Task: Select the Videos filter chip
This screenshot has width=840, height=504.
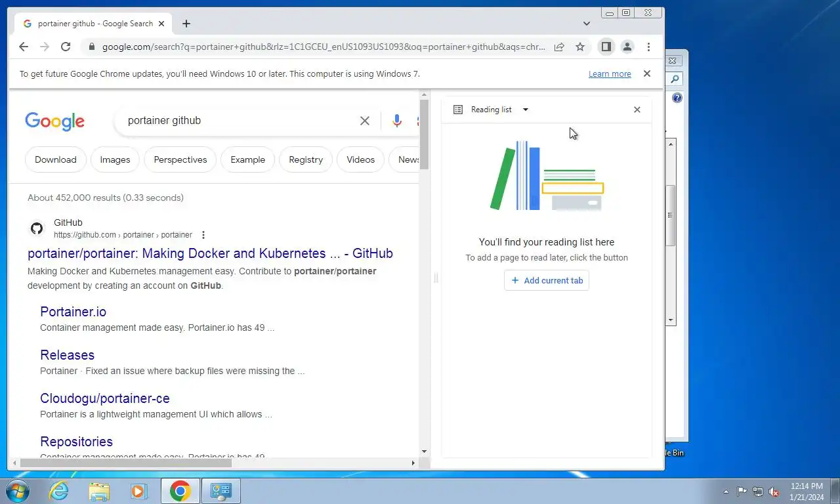Action: pos(361,159)
